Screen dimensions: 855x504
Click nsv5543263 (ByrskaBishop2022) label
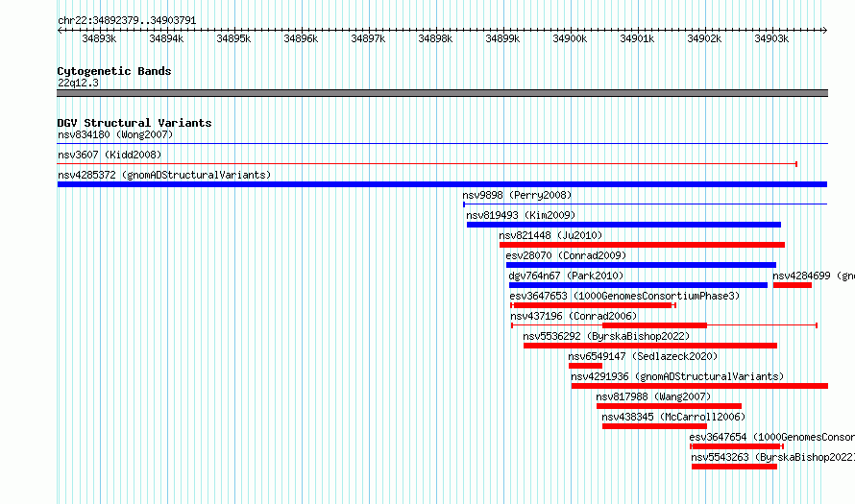tap(772, 457)
